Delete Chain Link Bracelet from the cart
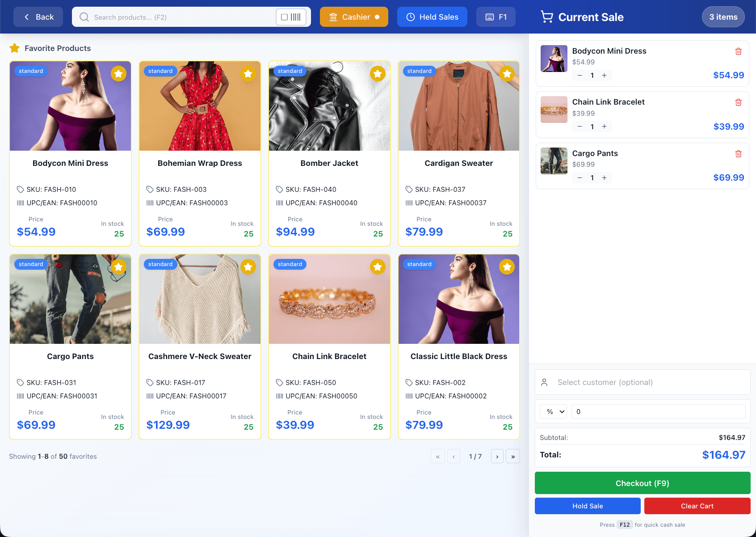756x537 pixels. [739, 102]
